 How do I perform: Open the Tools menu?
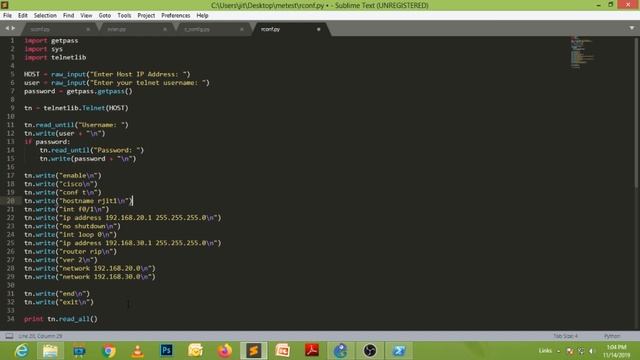(x=124, y=16)
